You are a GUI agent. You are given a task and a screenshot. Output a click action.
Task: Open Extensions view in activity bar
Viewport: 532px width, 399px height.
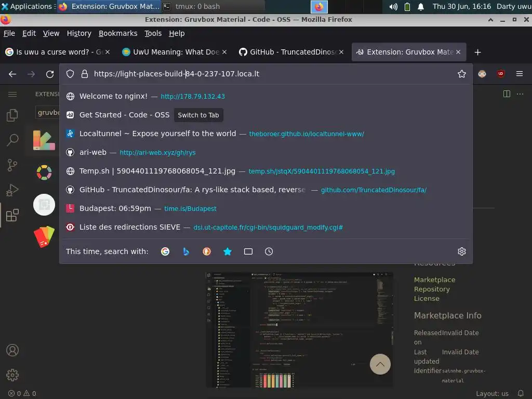(x=12, y=215)
